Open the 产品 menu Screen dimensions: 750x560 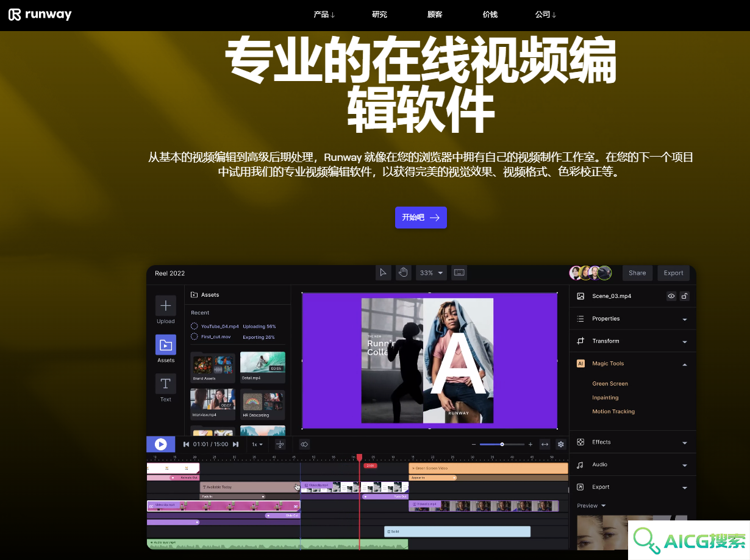click(x=324, y=15)
